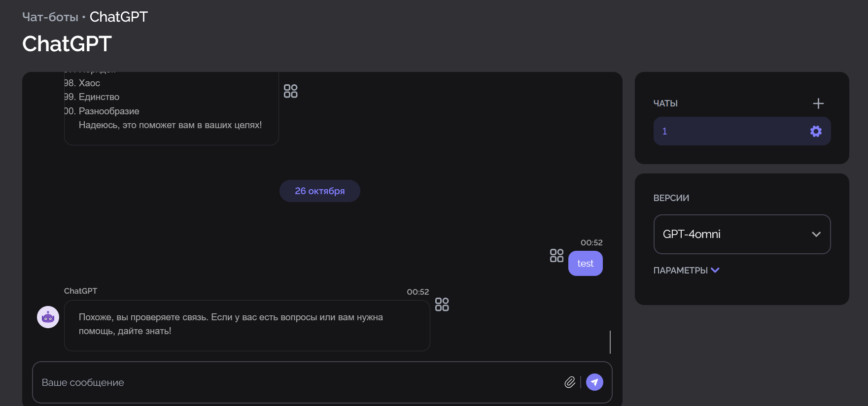The height and width of the screenshot is (406, 868).
Task: Expand the ПАРАМЕТРЫ section
Action: [x=686, y=270]
